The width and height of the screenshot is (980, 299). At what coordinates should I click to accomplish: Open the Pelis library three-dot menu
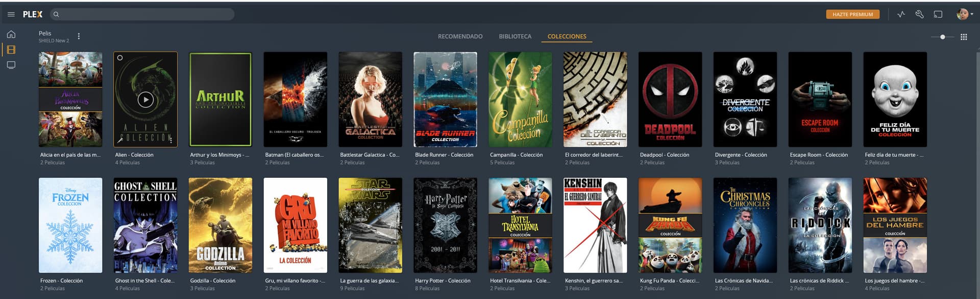(x=79, y=36)
